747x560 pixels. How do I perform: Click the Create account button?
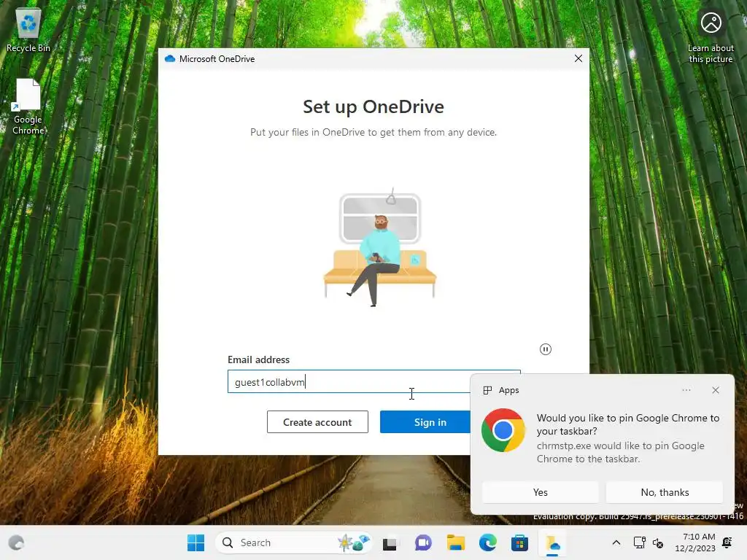click(x=317, y=422)
